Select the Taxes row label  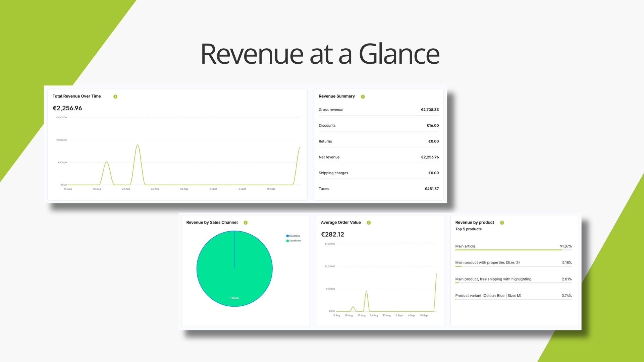coord(324,189)
